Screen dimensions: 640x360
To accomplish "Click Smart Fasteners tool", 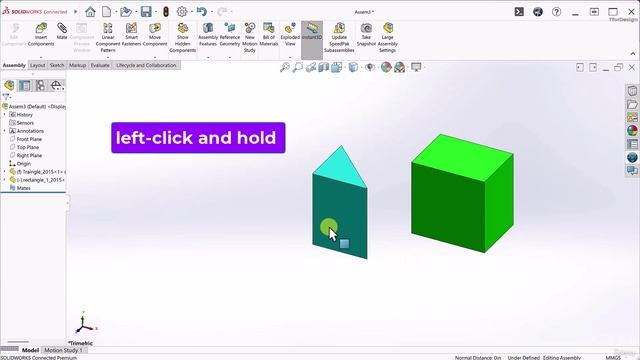I will [x=131, y=34].
